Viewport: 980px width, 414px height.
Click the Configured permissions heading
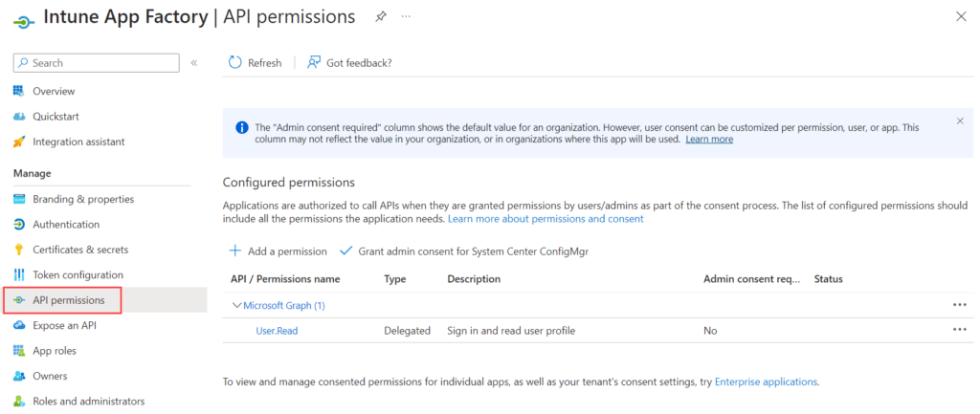click(x=289, y=183)
